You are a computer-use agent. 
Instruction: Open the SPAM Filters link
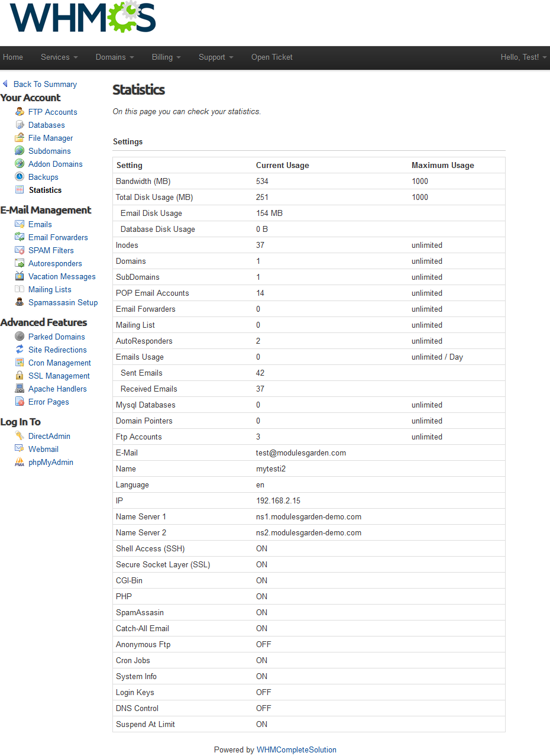[x=51, y=250]
